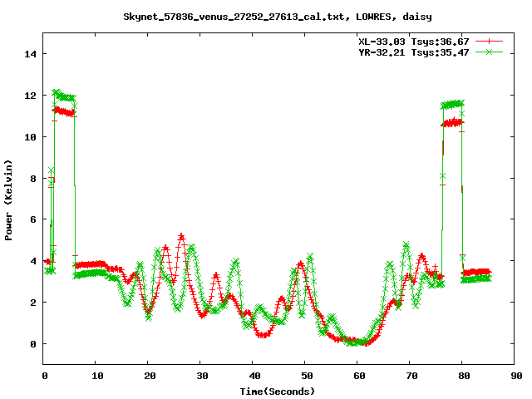This screenshot has height=399, width=532.
Task: Click x-axis tick label 60
Action: [x=359, y=376]
